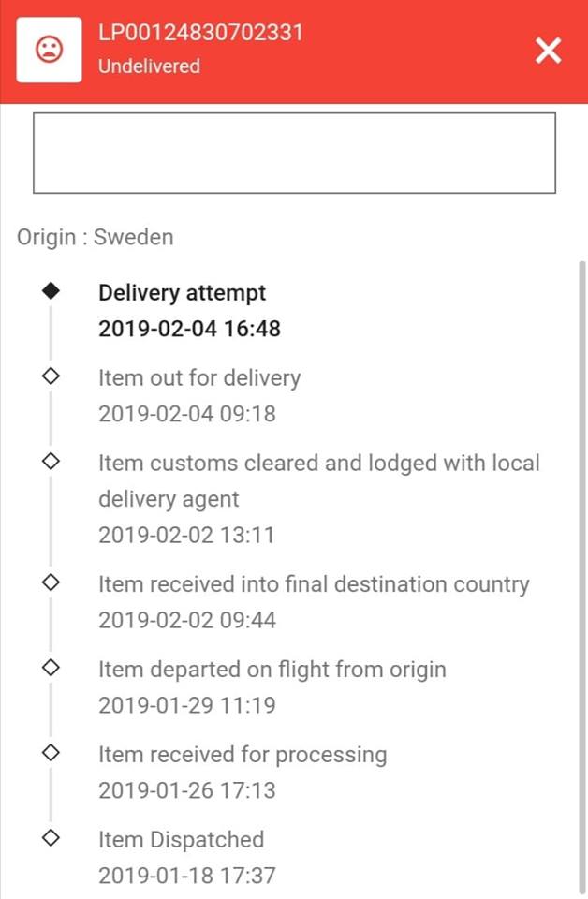Click the diamond next to departed on flight
Image resolution: width=588 pixels, height=899 pixels.
pyautogui.click(x=51, y=668)
